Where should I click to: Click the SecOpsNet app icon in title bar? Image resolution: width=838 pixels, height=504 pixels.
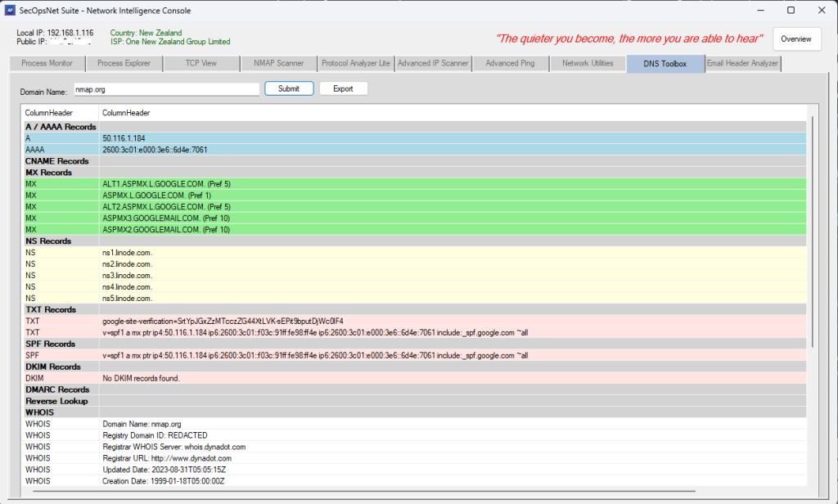point(11,11)
